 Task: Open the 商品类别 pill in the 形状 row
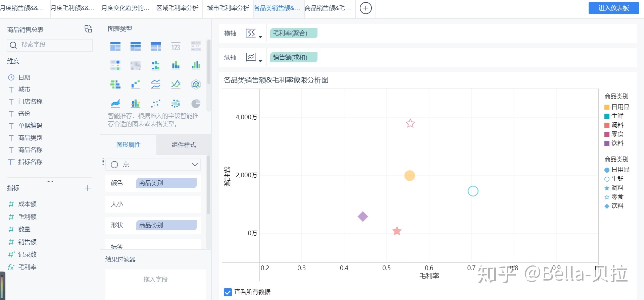166,225
